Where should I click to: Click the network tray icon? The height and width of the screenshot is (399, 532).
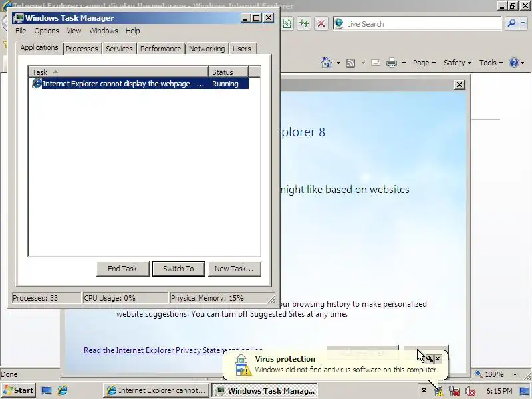[x=454, y=391]
